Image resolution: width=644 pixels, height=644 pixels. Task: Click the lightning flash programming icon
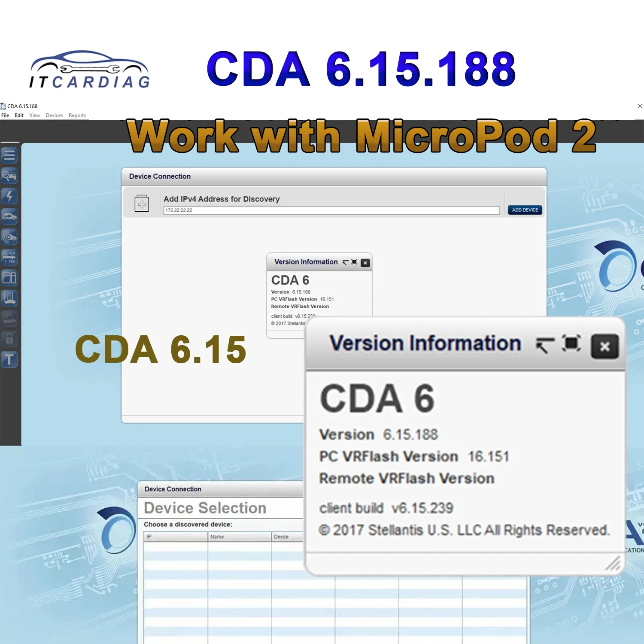coord(9,196)
